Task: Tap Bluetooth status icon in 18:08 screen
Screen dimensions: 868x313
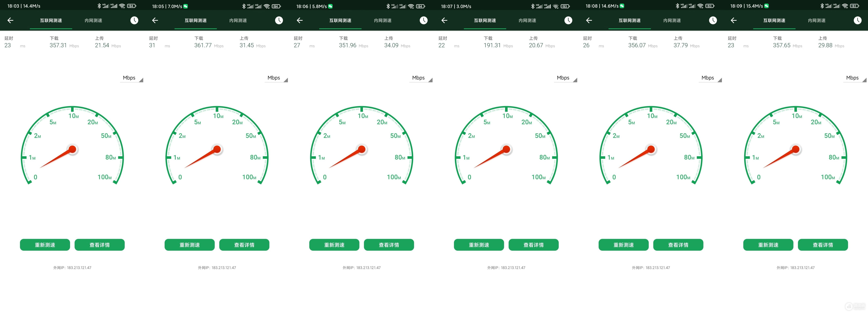Action: coord(678,6)
